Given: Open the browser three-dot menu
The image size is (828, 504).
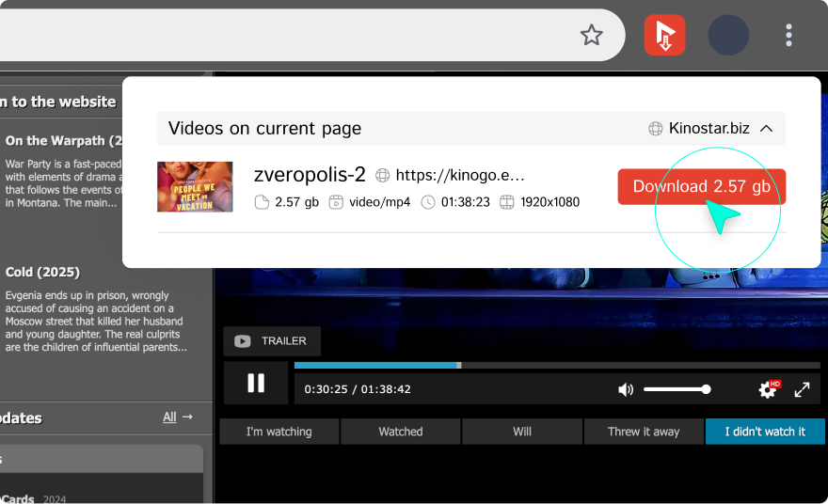Looking at the screenshot, I should tap(788, 36).
